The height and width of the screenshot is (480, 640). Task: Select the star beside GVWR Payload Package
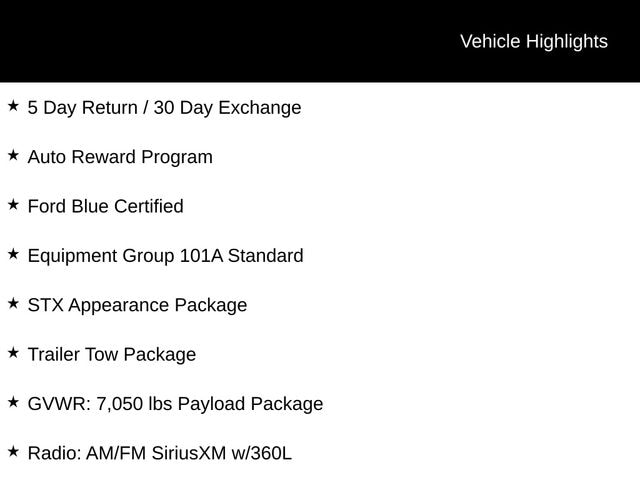(13, 402)
